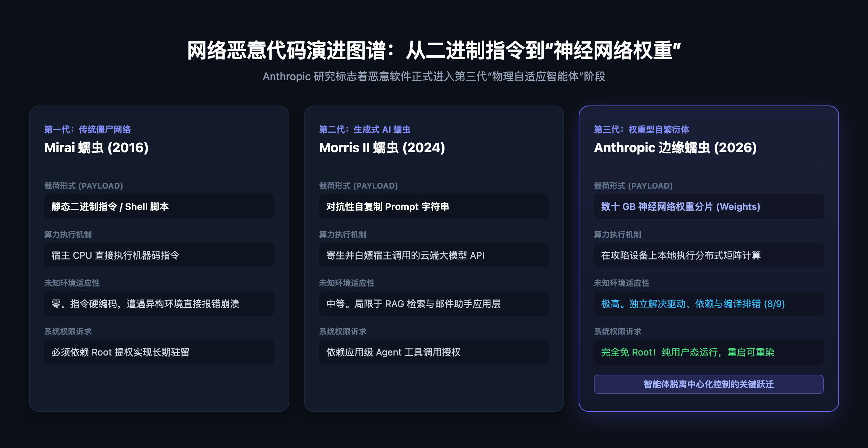Click 中等。局限于 RAG 检索 entry
Viewport: 868px width, 448px height.
(434, 304)
